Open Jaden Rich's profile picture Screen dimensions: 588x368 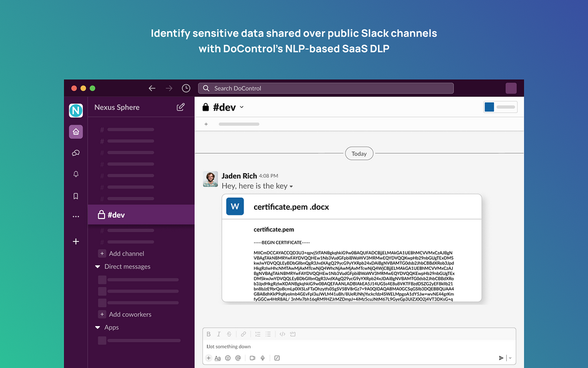click(211, 179)
